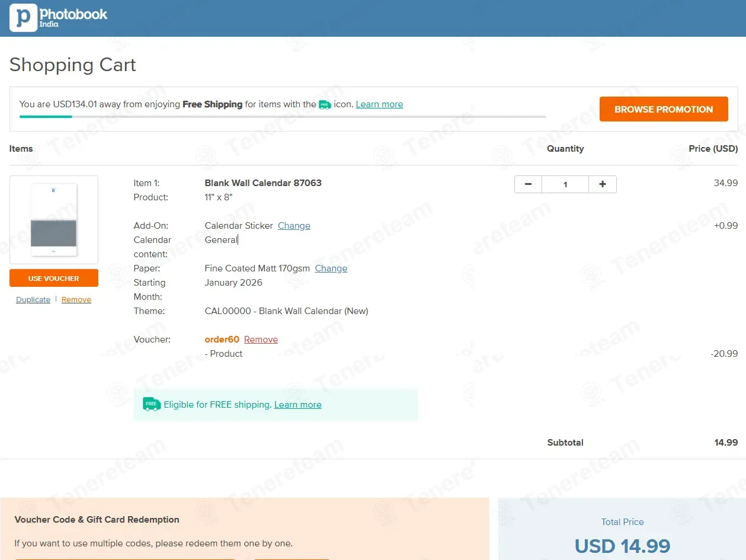Click the theme CAL00000 - Blank Wall Calendar text
This screenshot has width=746, height=560.
coord(286,311)
